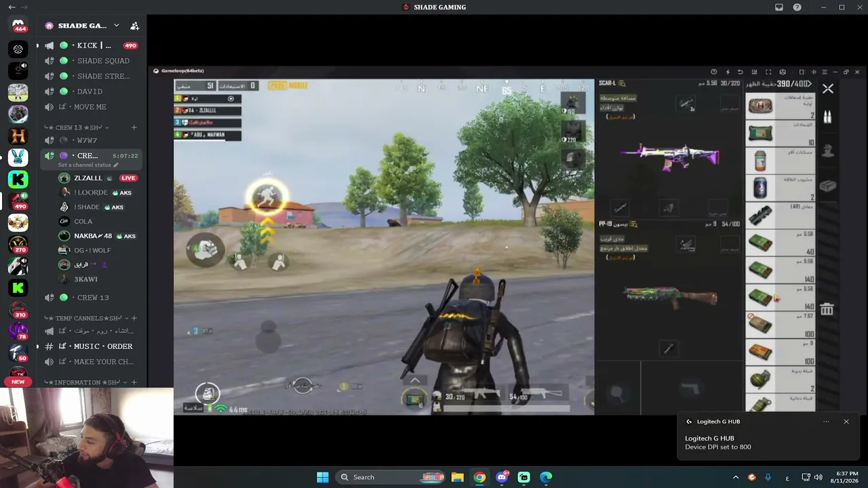Screen dimensions: 868x488
Task: Click the taskbar Search box
Action: (391, 477)
